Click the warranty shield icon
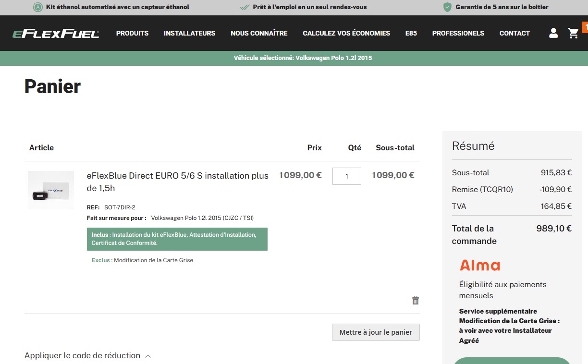This screenshot has width=588, height=364. click(447, 7)
